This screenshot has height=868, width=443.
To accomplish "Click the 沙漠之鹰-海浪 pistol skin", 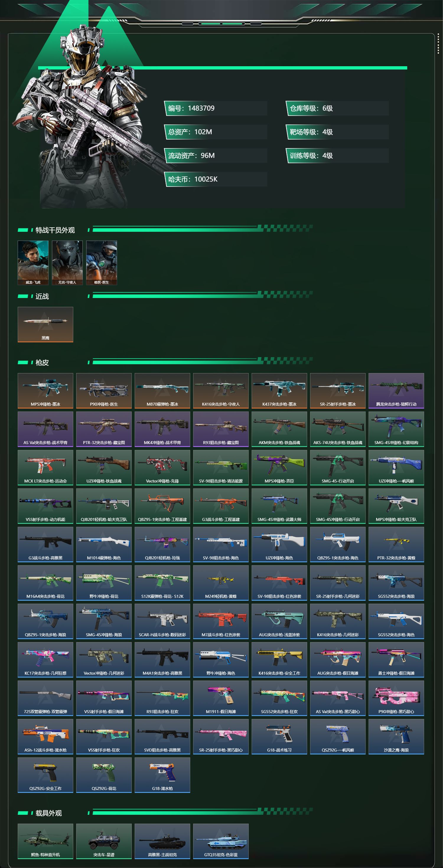I will pyautogui.click(x=396, y=736).
